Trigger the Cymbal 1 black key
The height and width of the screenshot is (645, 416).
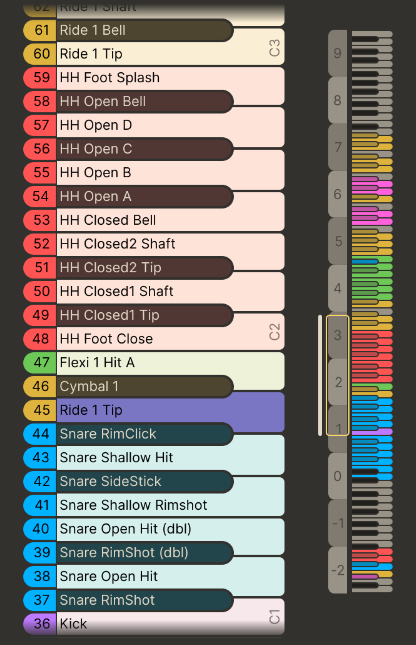pyautogui.click(x=145, y=386)
